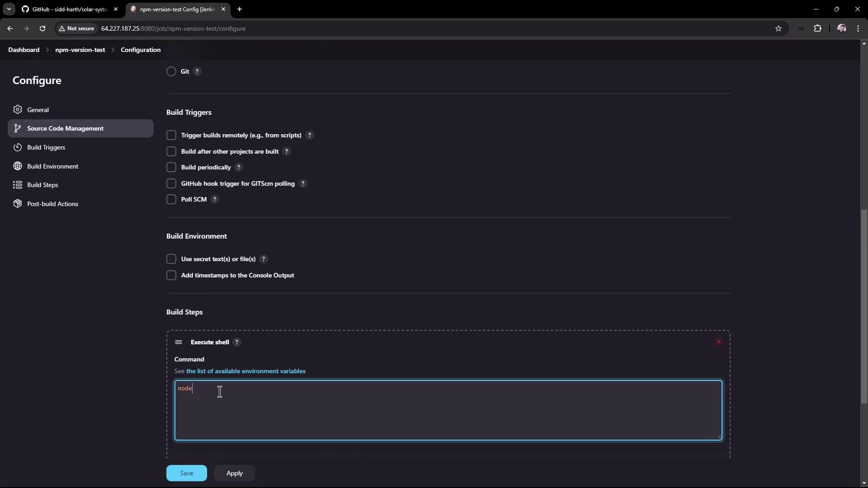
Task: Reload the Jenkins configuration page
Action: [42, 28]
